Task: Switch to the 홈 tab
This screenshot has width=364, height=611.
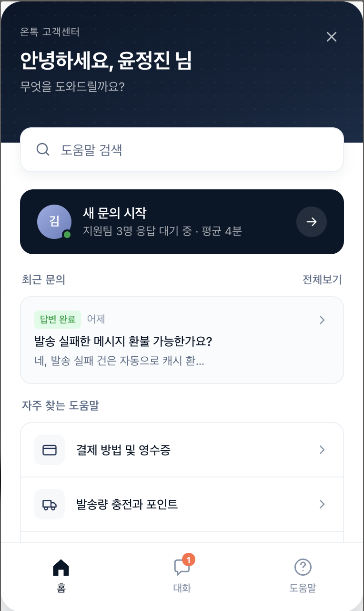Action: [x=61, y=576]
